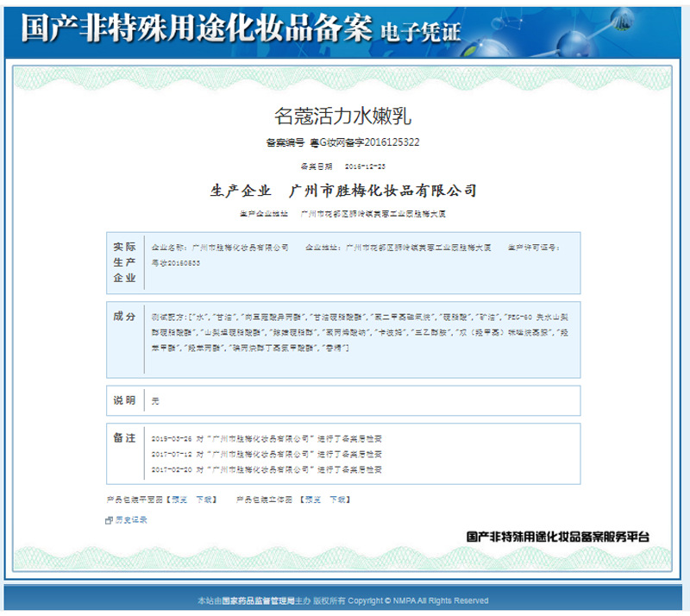
Task: Click the product name 名蔻活力水嫩乳
Action: coord(342,116)
